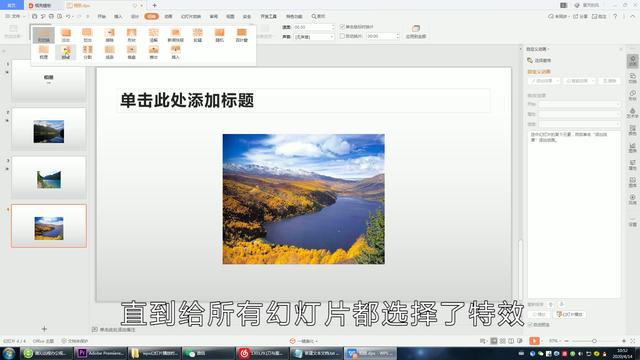Click the Windows Start button

[9, 353]
